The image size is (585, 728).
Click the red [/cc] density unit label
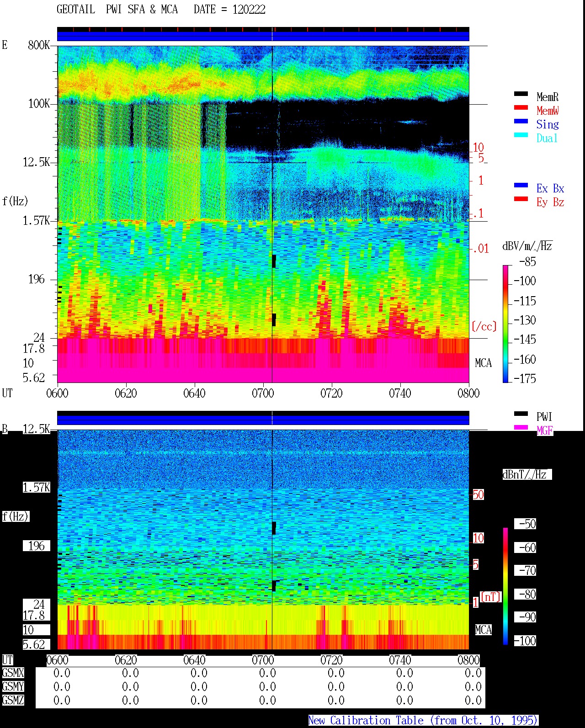(484, 326)
